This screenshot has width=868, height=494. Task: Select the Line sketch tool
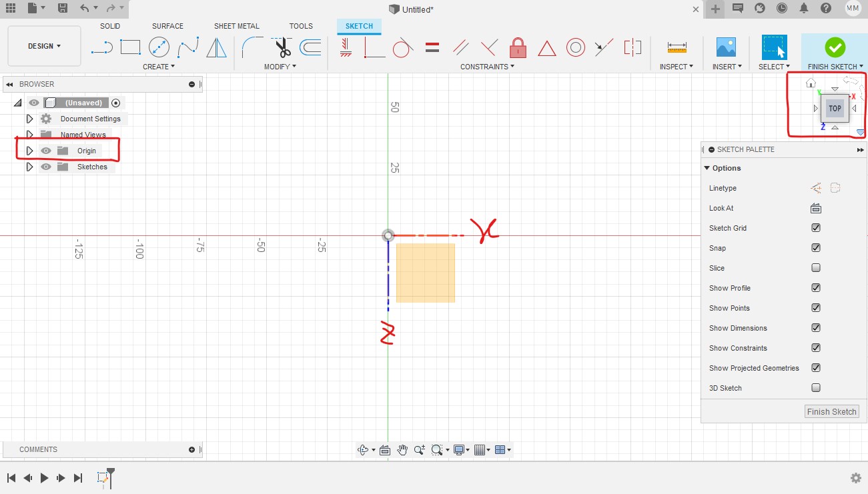pyautogui.click(x=101, y=47)
